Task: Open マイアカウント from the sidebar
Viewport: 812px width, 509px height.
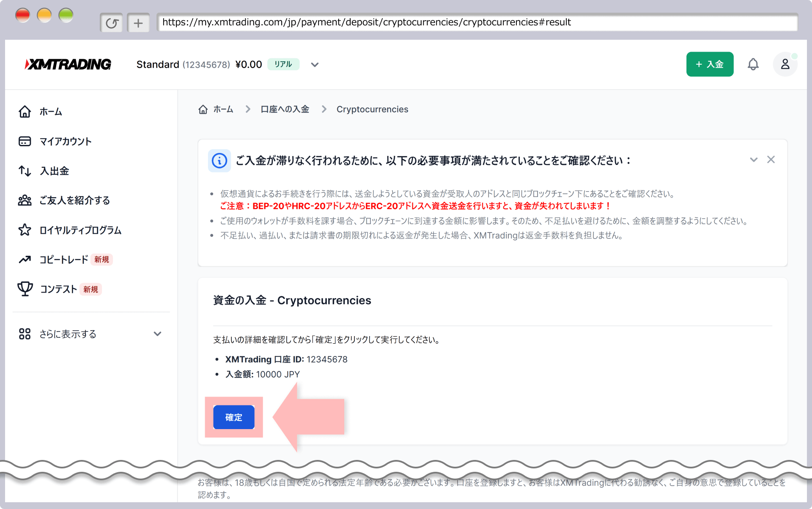Action: click(x=65, y=142)
